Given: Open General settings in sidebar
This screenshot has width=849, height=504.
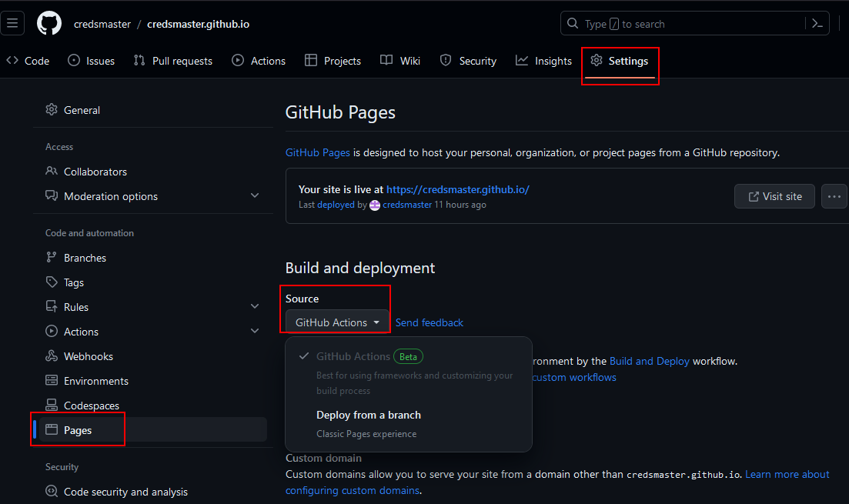Looking at the screenshot, I should (152, 110).
